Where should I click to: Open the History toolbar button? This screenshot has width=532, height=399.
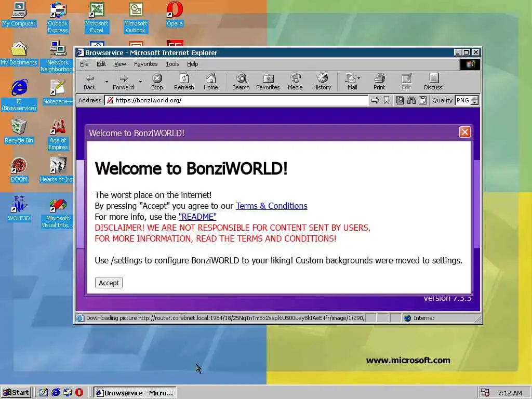click(x=322, y=82)
